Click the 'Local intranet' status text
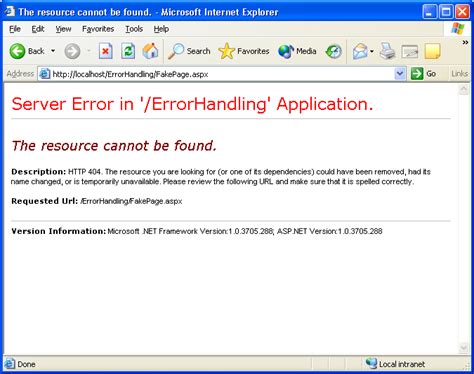Viewport: 474px width, 374px height. tap(402, 364)
